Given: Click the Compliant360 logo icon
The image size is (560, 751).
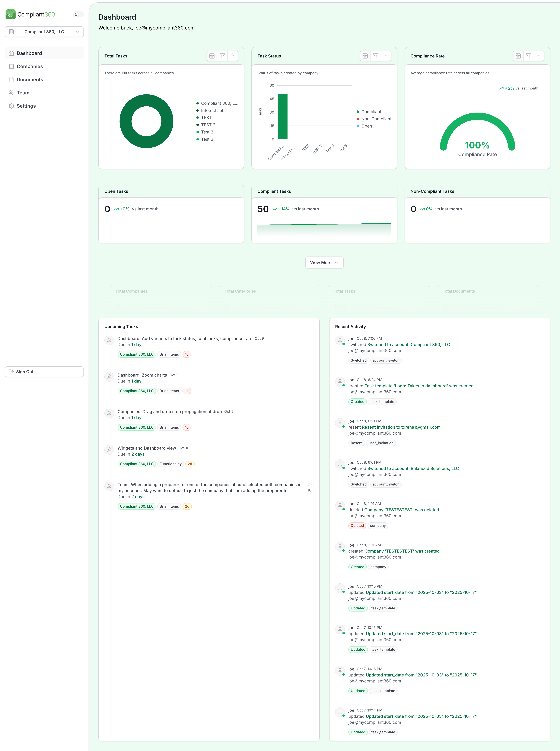Looking at the screenshot, I should click(x=10, y=14).
